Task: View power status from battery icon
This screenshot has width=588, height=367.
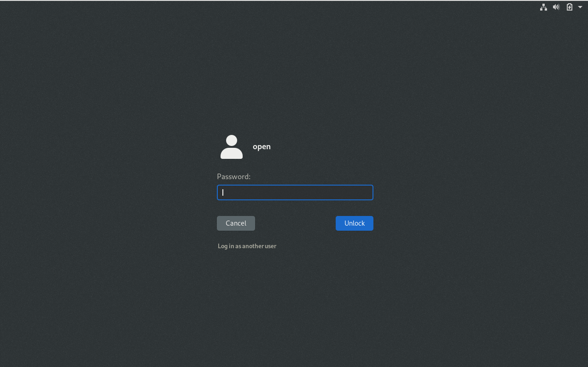Action: click(x=570, y=7)
